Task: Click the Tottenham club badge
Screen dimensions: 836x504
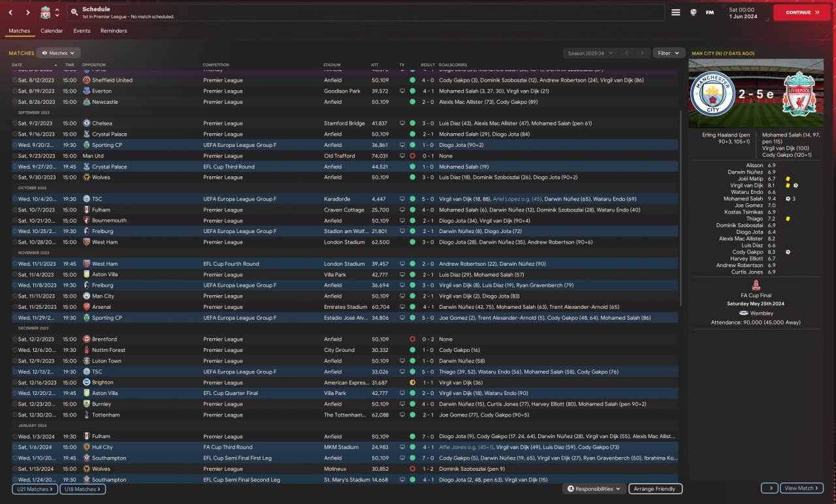Action: [x=86, y=415]
